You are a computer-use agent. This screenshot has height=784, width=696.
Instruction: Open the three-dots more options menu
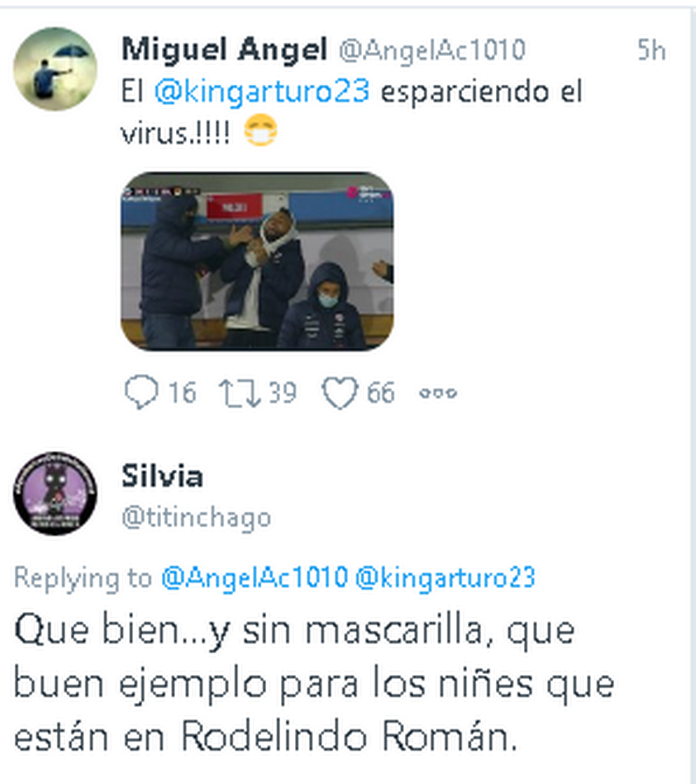[438, 393]
